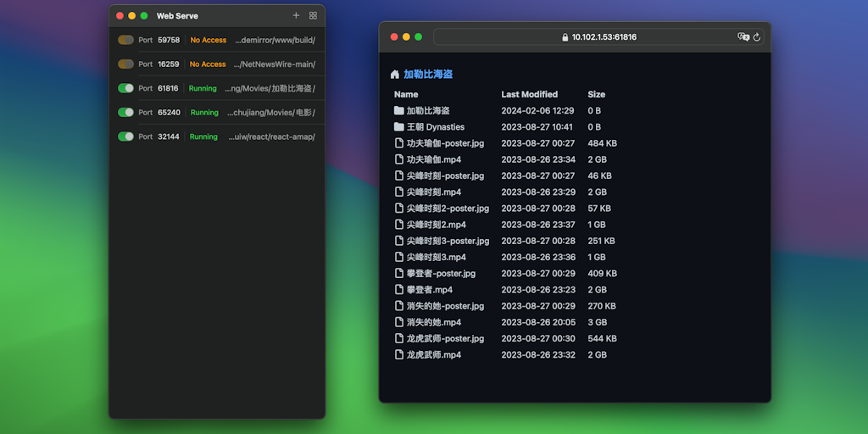
Task: Reload the page with the refresh icon
Action: (757, 37)
